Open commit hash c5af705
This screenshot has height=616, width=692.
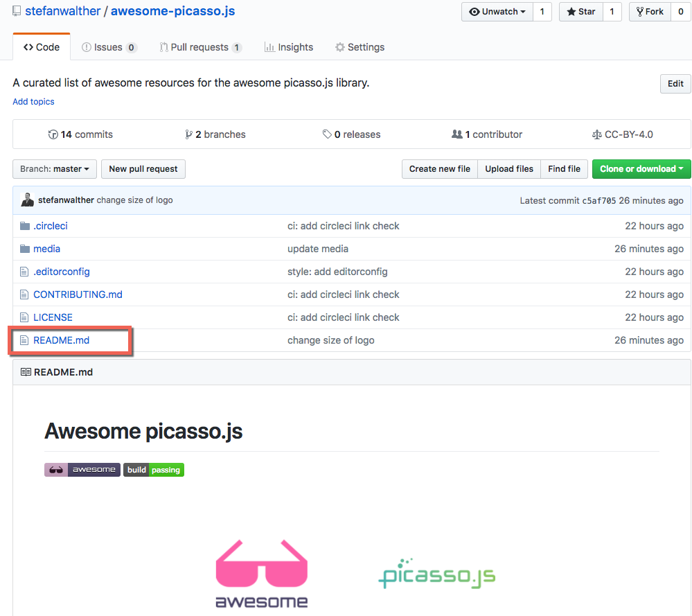pos(599,200)
